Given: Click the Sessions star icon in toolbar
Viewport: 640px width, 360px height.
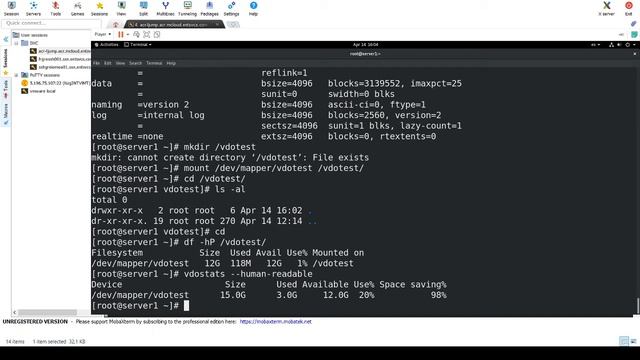Looking at the screenshot, I should (99, 8).
